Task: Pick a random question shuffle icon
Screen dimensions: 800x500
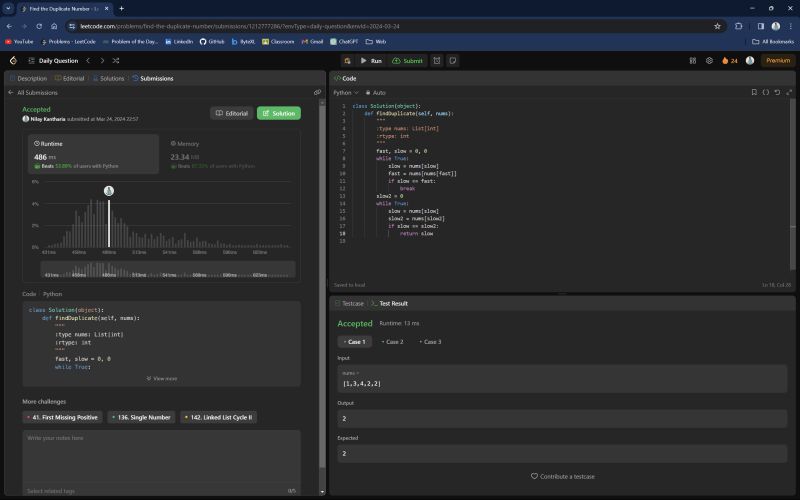Action: (x=116, y=60)
